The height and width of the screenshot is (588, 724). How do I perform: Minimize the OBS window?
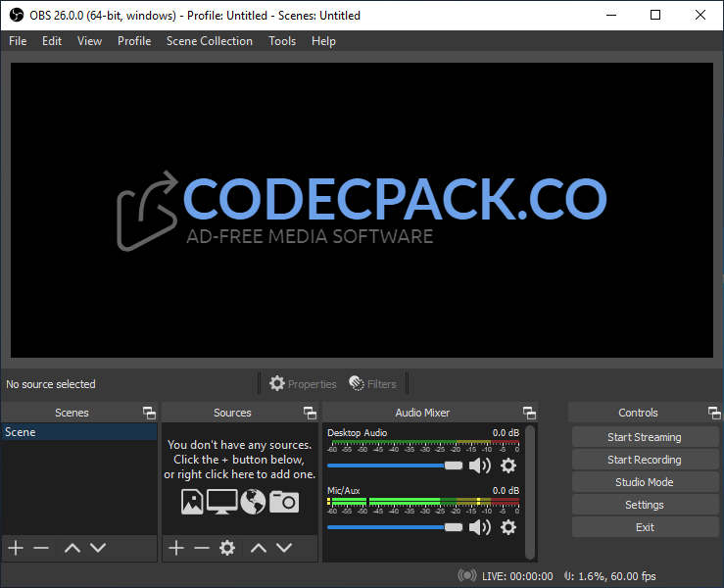tap(611, 15)
